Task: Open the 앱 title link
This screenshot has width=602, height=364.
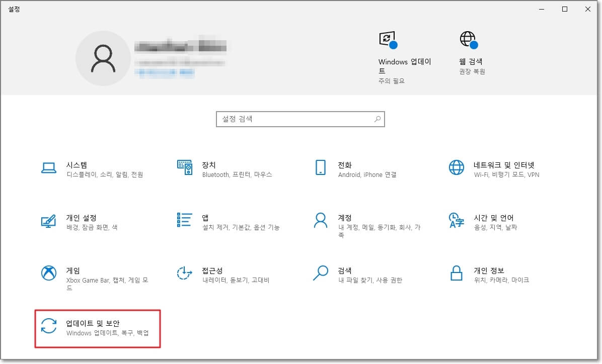Action: [x=205, y=218]
